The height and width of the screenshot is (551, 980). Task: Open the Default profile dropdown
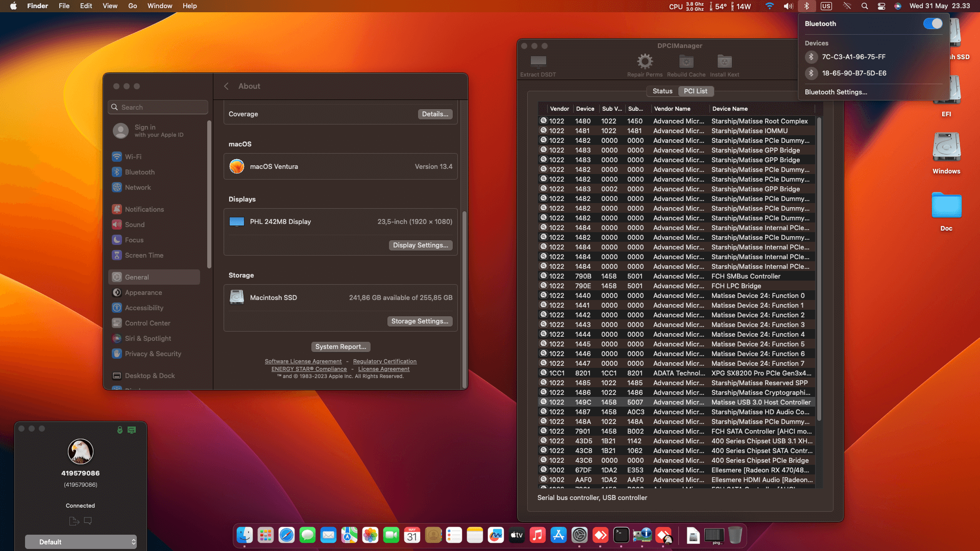(81, 542)
